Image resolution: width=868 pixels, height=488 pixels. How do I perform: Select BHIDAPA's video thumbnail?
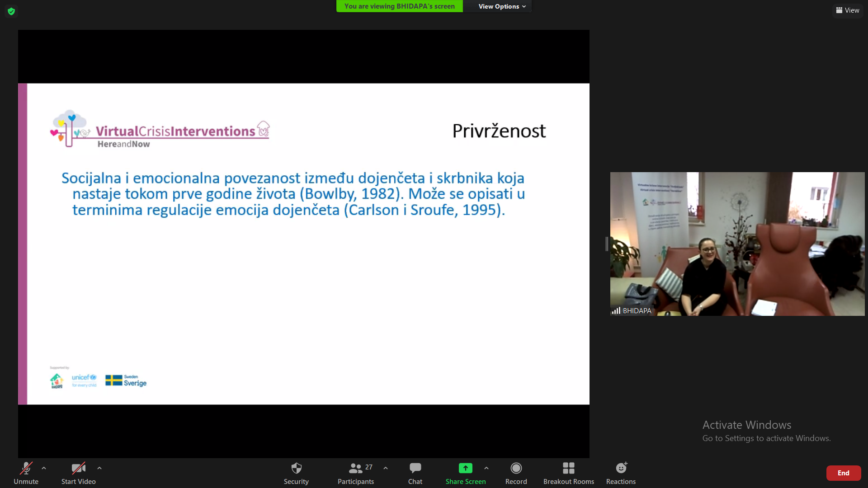(737, 244)
